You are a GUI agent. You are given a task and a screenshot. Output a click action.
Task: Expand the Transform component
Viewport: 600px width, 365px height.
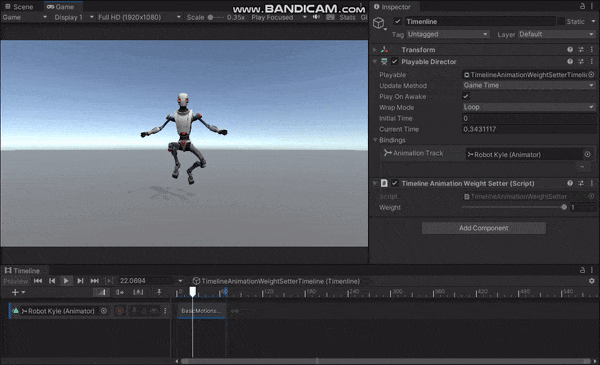(x=375, y=49)
